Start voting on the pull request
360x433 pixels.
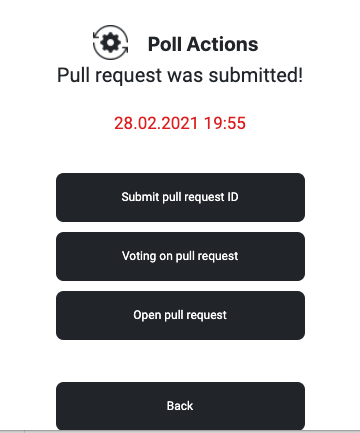click(x=180, y=256)
